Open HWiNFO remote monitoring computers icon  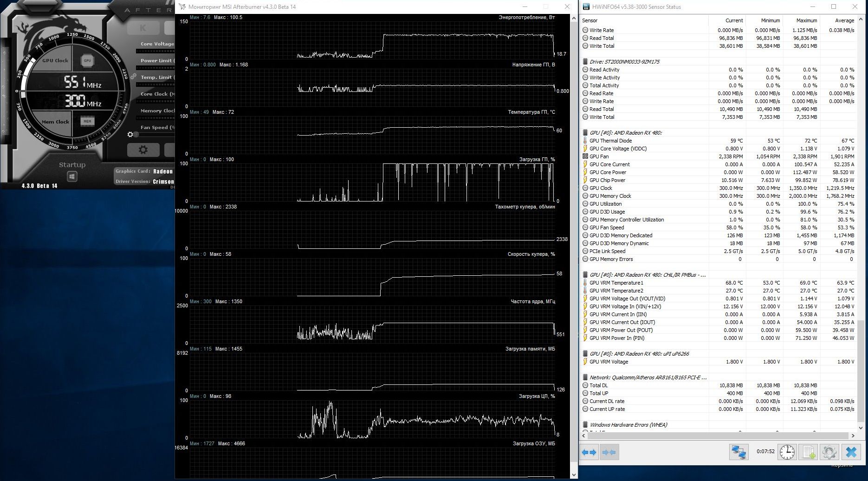point(738,452)
